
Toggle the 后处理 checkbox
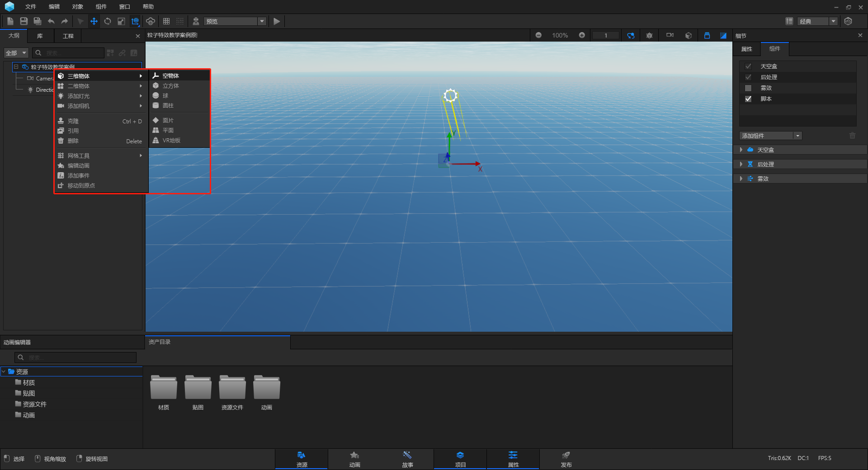click(748, 77)
